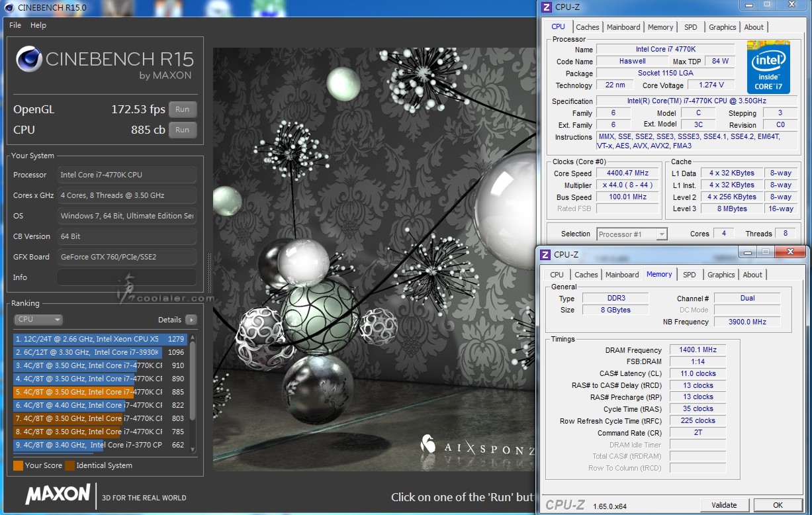The height and width of the screenshot is (515, 812).
Task: Open the Help menu in Cinebench
Action: click(38, 25)
